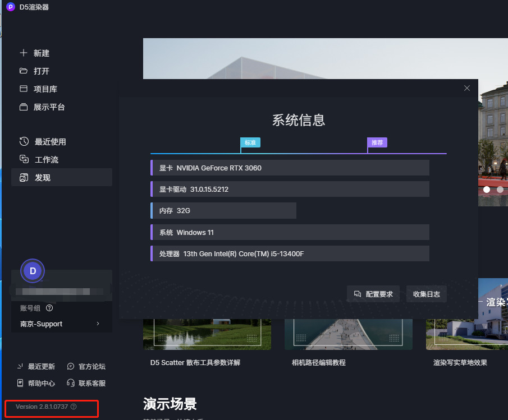Viewport: 508px width, 420px height.
Task: Click the 显卡驱动 31.0.15.5212 row
Action: pyautogui.click(x=290, y=189)
